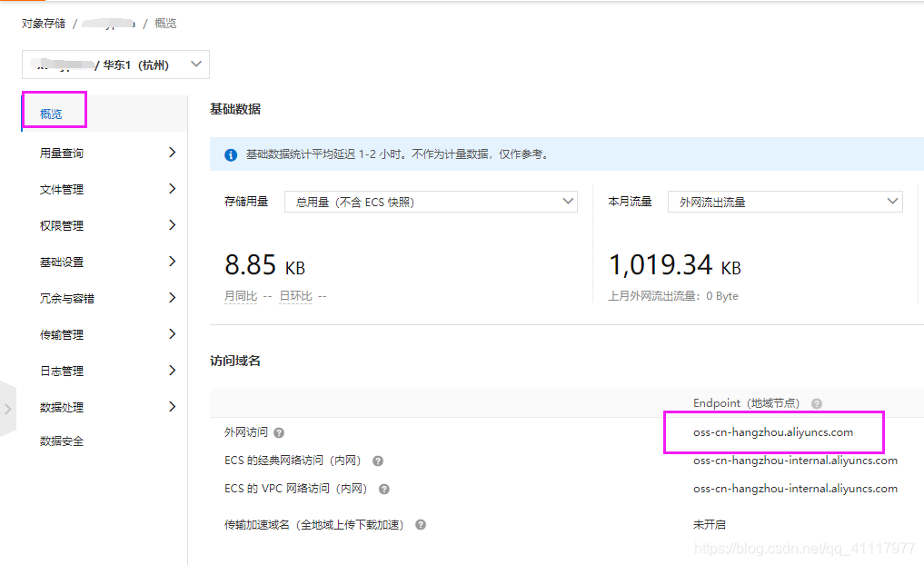Select the classic network internal endpoint text

point(796,461)
